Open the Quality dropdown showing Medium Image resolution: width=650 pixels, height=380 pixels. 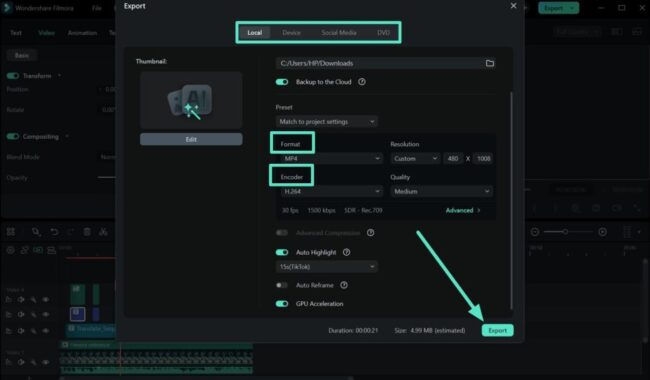[441, 191]
